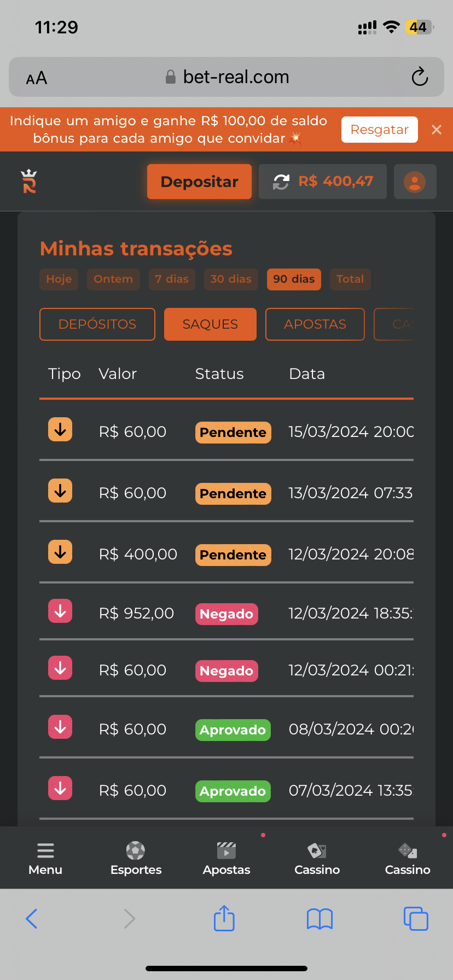The width and height of the screenshot is (453, 980).
Task: Switch to the APOSTAS tab
Action: (x=315, y=324)
